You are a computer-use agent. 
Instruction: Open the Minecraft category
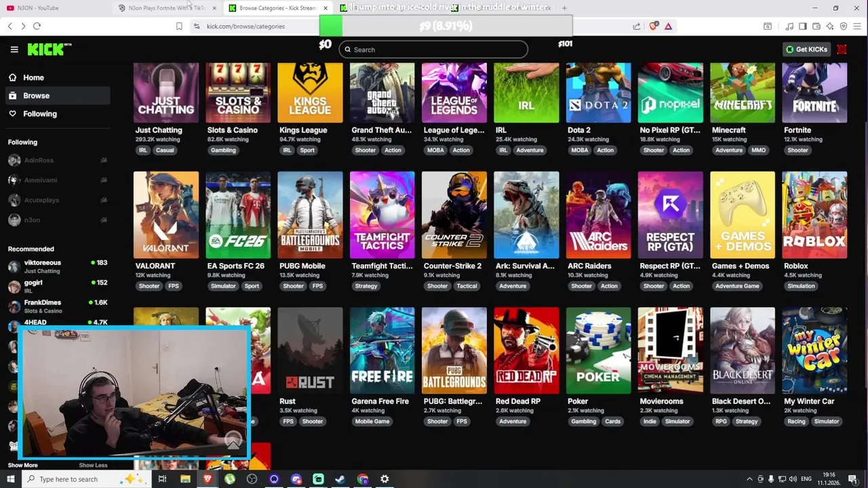point(743,93)
